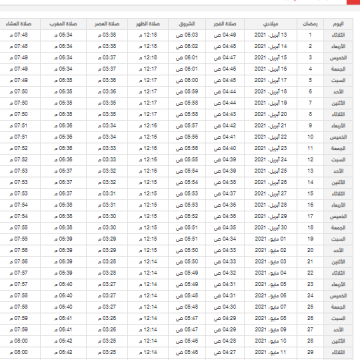The image size is (360, 360).
Task: Click the 13 أبريل 2021 date cell
Action: 271,35
